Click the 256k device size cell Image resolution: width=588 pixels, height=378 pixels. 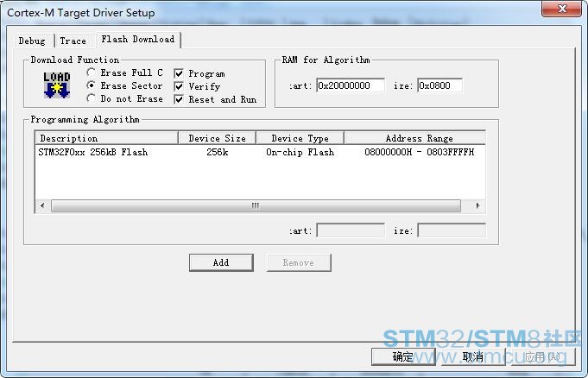tap(218, 152)
